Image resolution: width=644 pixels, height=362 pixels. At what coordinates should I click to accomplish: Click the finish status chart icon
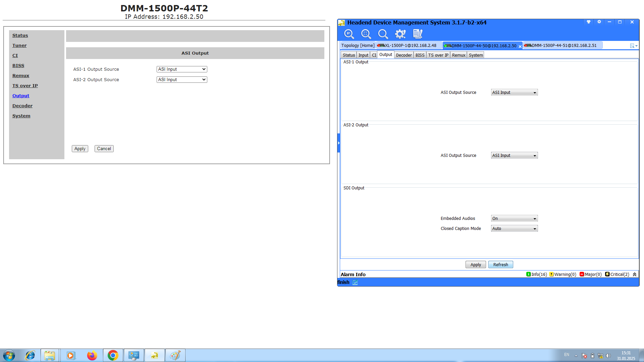[355, 283]
